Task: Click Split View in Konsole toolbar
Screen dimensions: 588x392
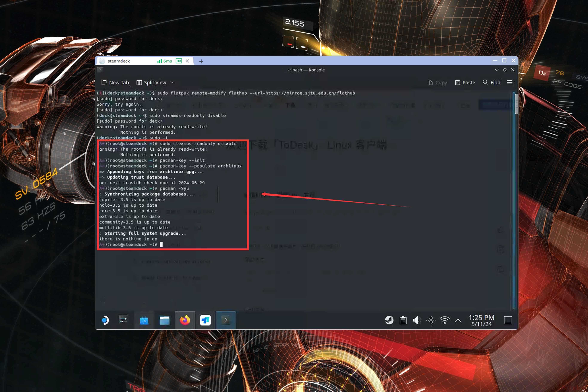Action: (x=151, y=82)
